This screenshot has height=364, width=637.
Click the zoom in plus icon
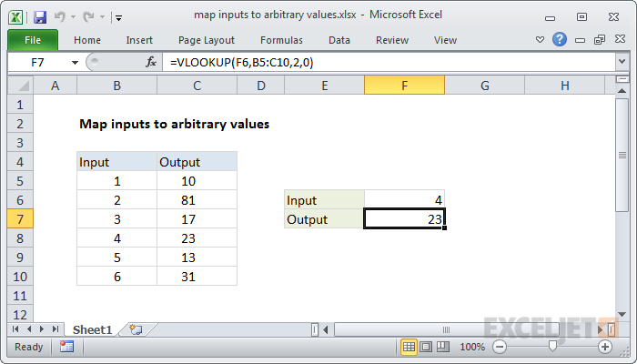coord(604,347)
